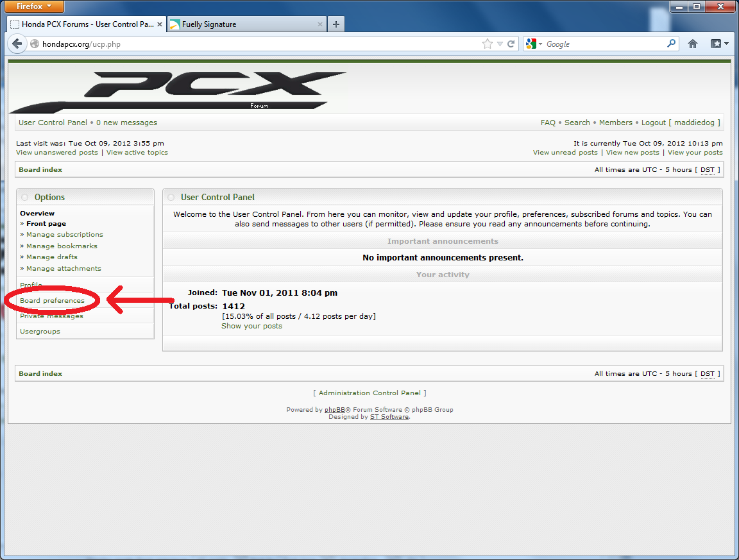Open Manage subscriptions in sidebar
The height and width of the screenshot is (560, 739).
point(64,235)
